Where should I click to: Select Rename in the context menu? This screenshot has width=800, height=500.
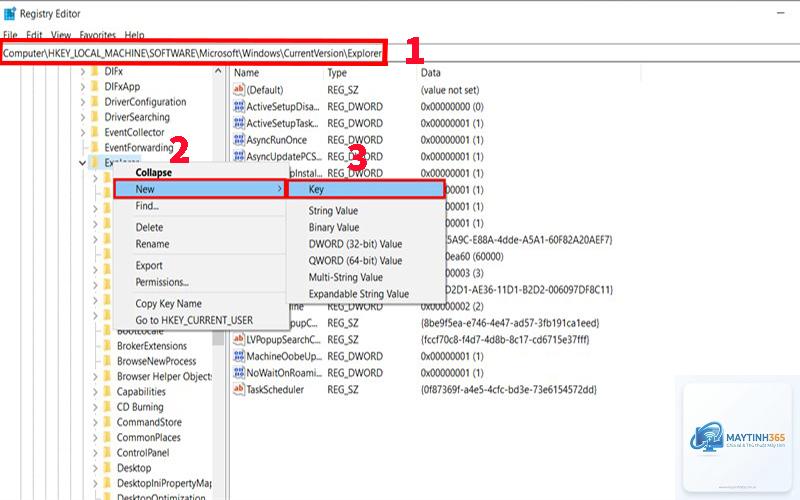[x=201, y=244]
